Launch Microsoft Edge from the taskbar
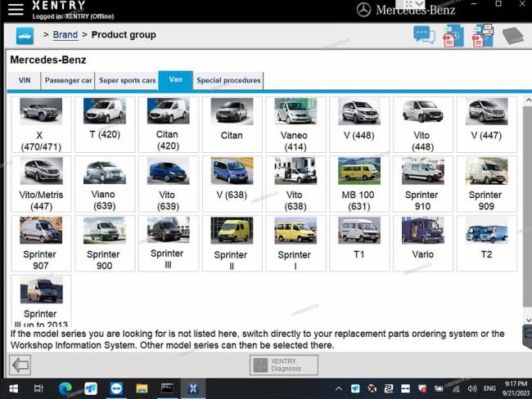 coord(65,388)
